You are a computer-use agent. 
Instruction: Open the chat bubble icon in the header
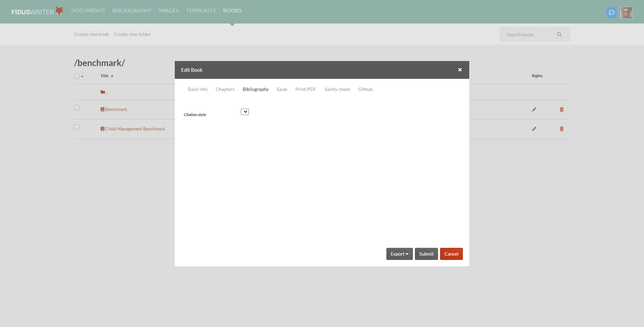[611, 12]
